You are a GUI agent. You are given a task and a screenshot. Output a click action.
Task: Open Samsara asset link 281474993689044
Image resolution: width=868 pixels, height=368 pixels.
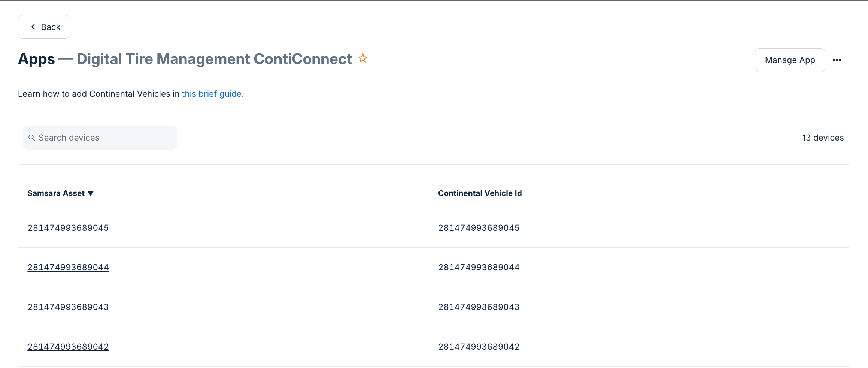tap(68, 267)
